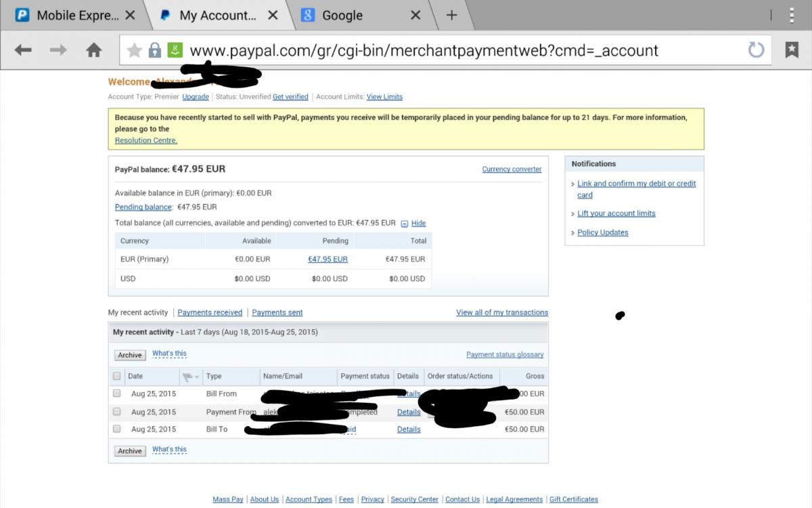Go back with the browser back arrow

(23, 50)
